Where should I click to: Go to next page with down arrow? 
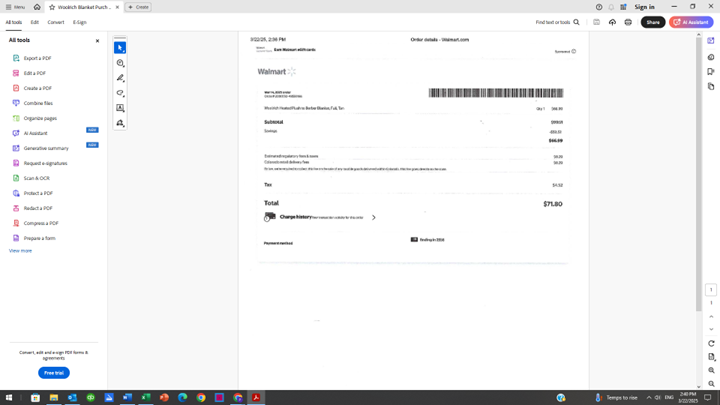[711, 329]
